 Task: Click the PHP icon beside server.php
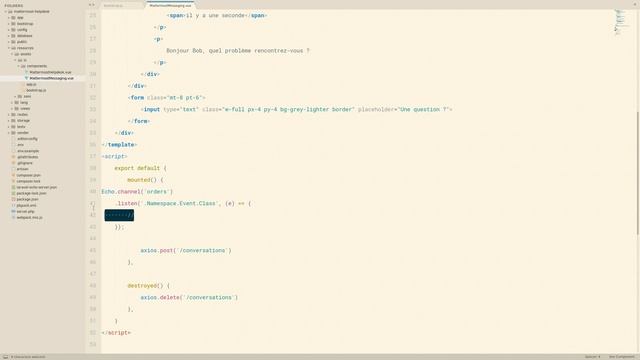(13, 211)
